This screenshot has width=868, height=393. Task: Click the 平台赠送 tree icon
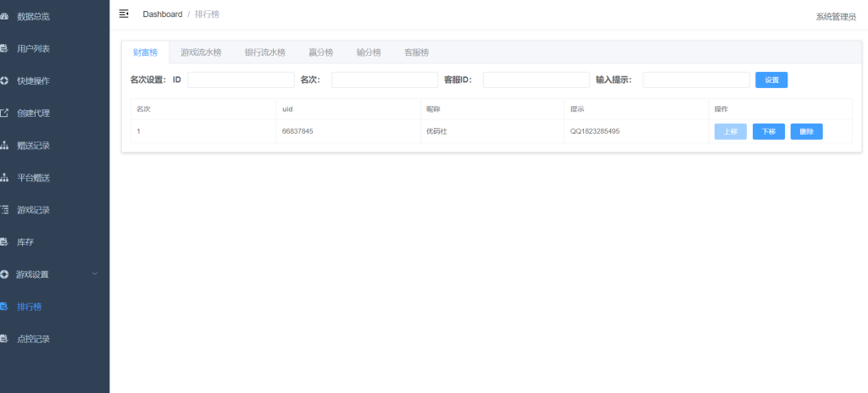tap(4, 178)
